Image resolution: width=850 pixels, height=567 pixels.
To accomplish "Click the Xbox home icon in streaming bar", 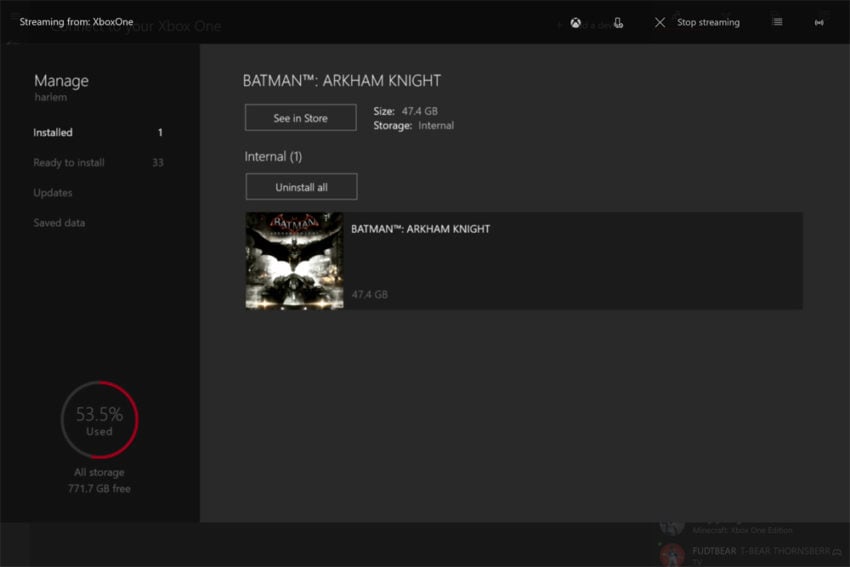I will 575,22.
